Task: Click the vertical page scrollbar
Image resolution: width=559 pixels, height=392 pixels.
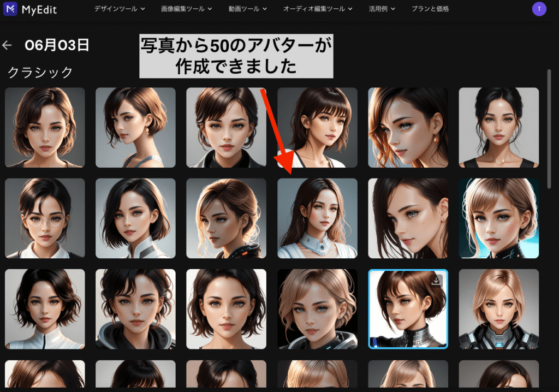Action: (549, 128)
